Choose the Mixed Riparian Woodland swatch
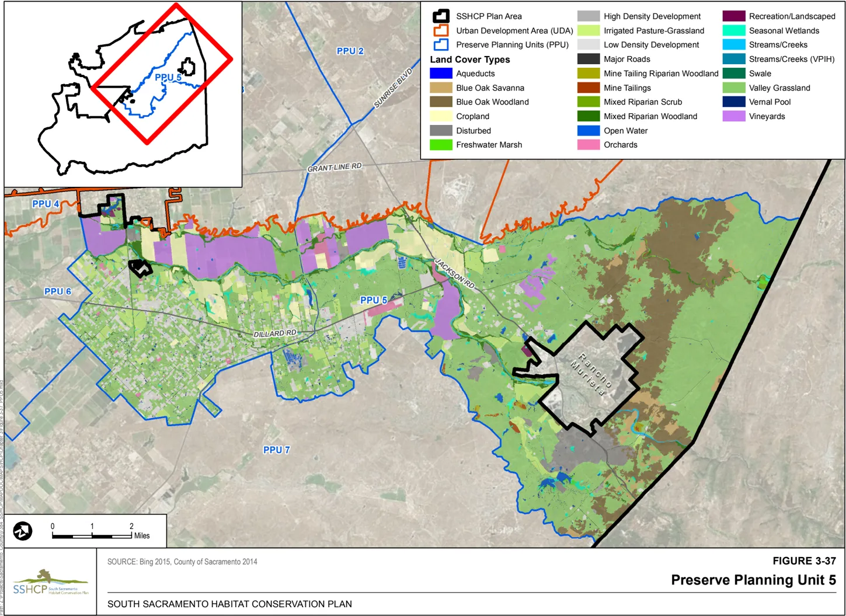 (x=589, y=116)
